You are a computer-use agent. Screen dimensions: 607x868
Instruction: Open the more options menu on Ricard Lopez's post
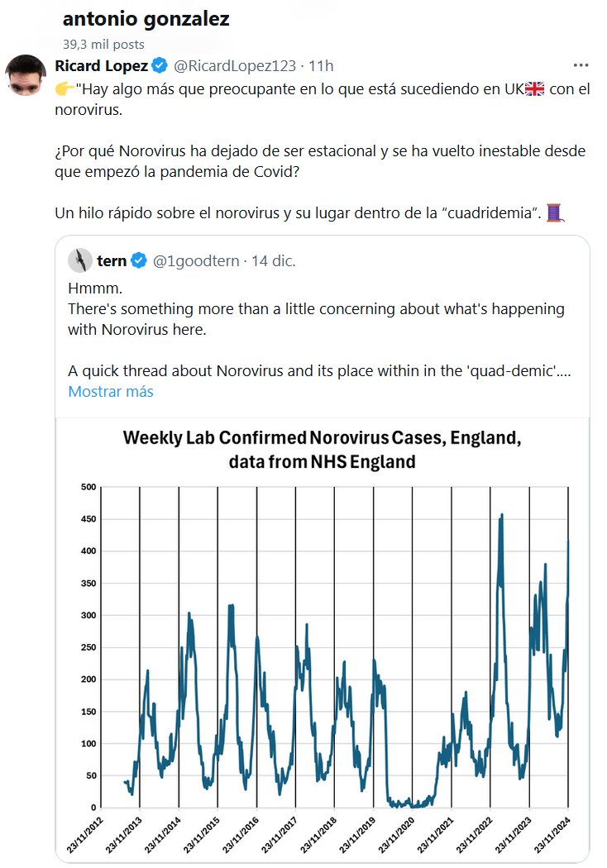(582, 65)
